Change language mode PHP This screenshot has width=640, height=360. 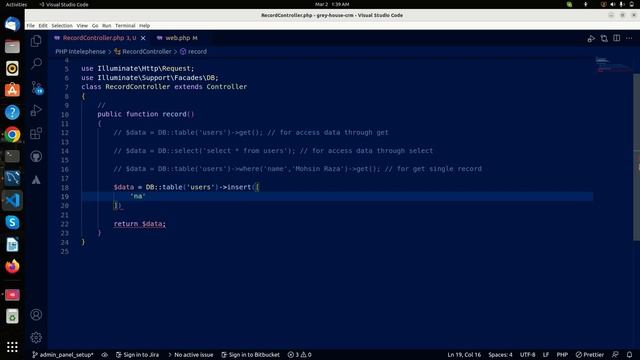562,355
